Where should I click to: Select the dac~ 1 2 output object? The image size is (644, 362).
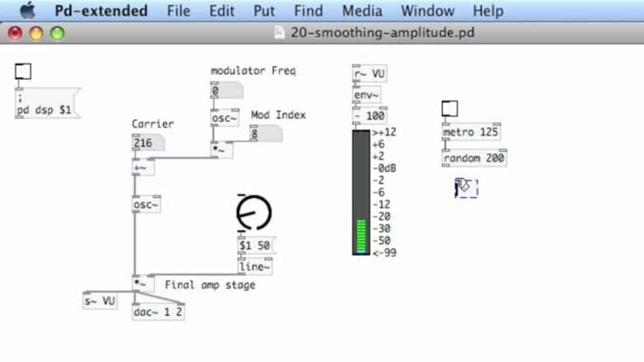(157, 312)
